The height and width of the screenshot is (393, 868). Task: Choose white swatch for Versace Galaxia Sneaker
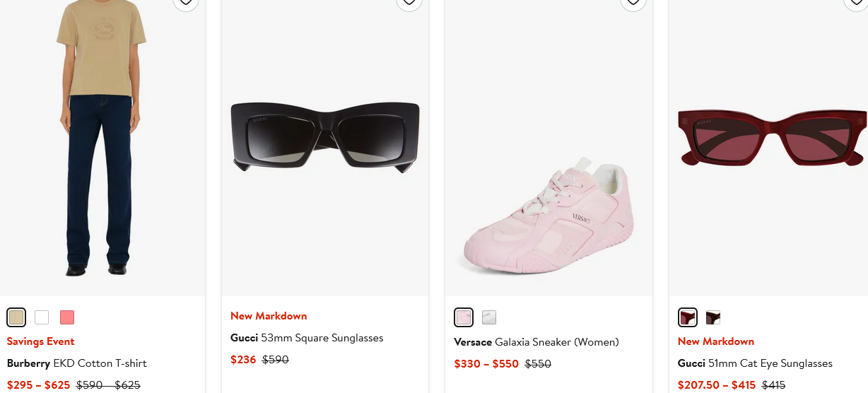tap(489, 317)
